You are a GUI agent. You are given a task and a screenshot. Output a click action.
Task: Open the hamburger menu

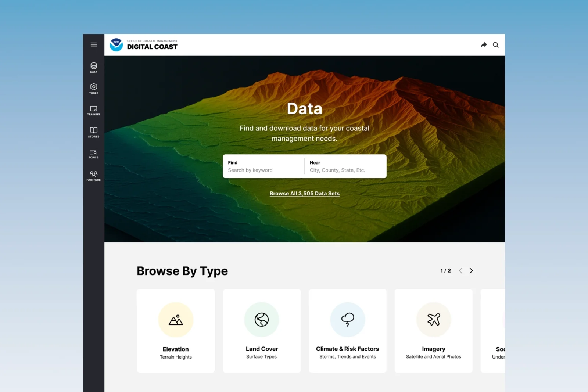[94, 45]
